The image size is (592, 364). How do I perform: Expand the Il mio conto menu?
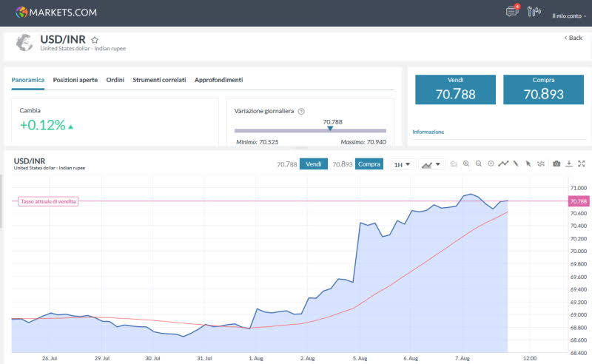point(569,15)
